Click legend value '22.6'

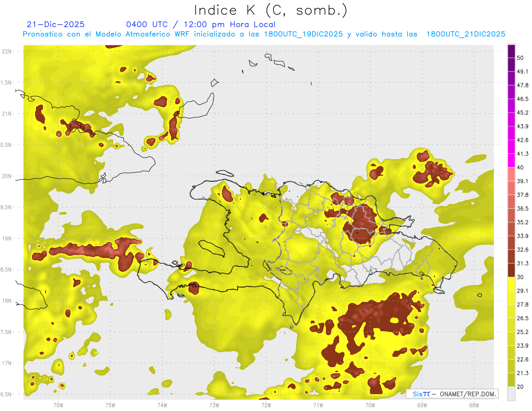(x=523, y=360)
